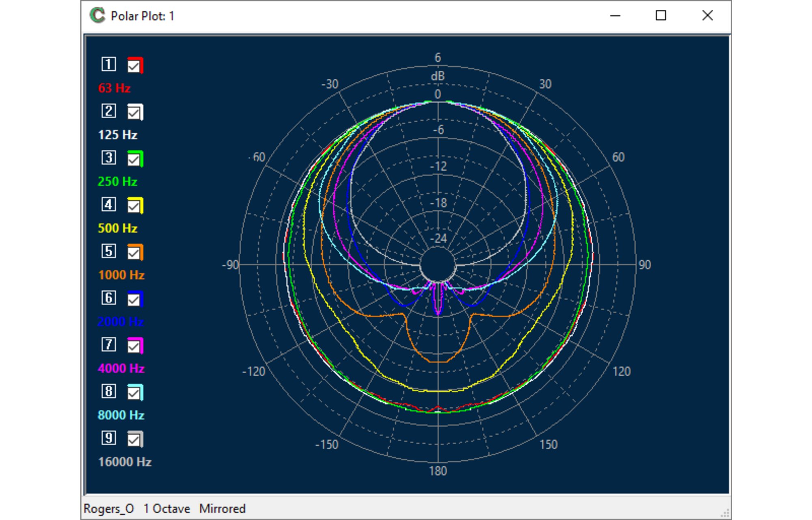Select the number 9 curve box icon

coord(108,438)
